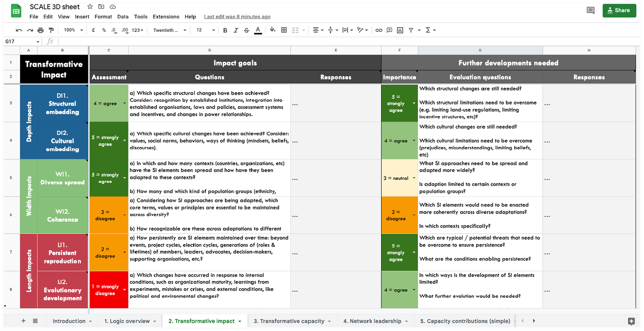The image size is (644, 331).
Task: Toggle strikethrough formatting
Action: [x=246, y=30]
